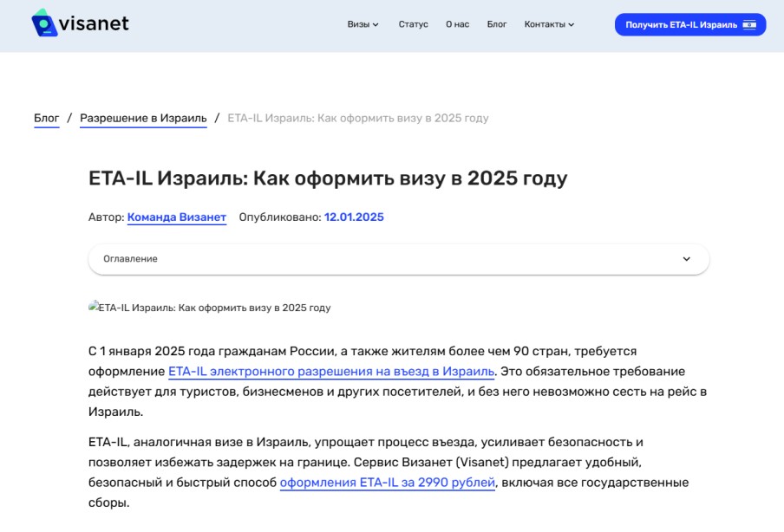Click the chevron next to Контакты
The width and height of the screenshot is (784, 532).
click(x=571, y=24)
